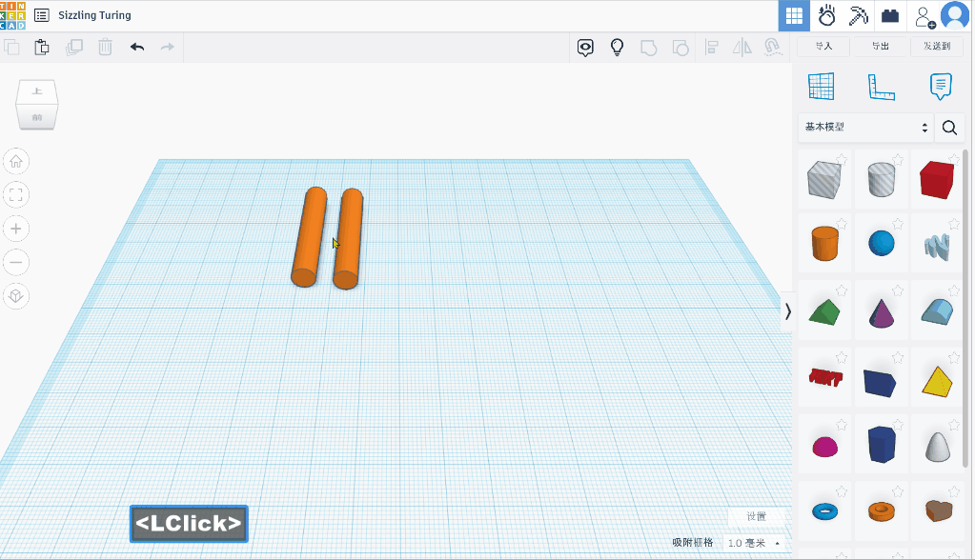Screen dimensions: 975x560
Task: Click the Group shapes icon
Action: (x=648, y=48)
